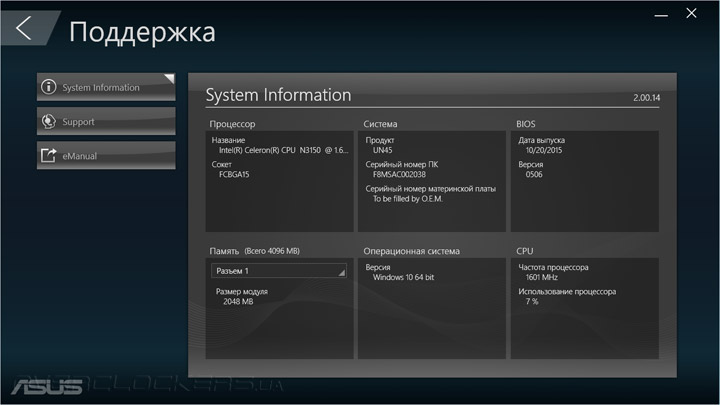
Task: Click the Память (Всего 4096 MB) heading
Action: pos(254,251)
